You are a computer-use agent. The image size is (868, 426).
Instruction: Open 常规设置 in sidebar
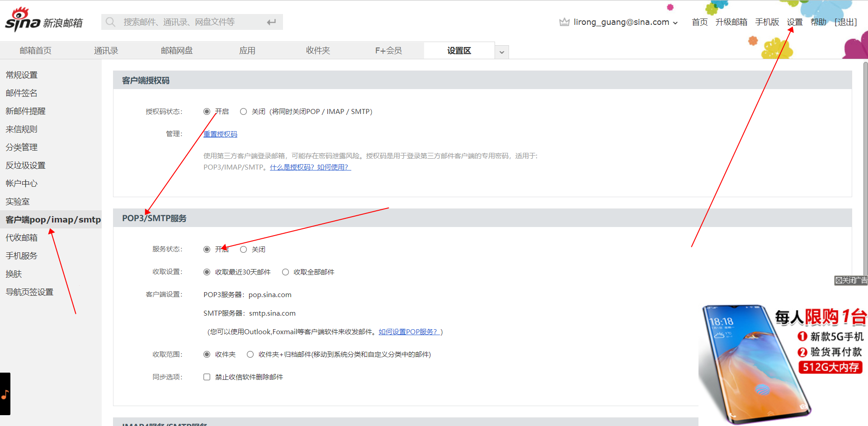(x=22, y=75)
